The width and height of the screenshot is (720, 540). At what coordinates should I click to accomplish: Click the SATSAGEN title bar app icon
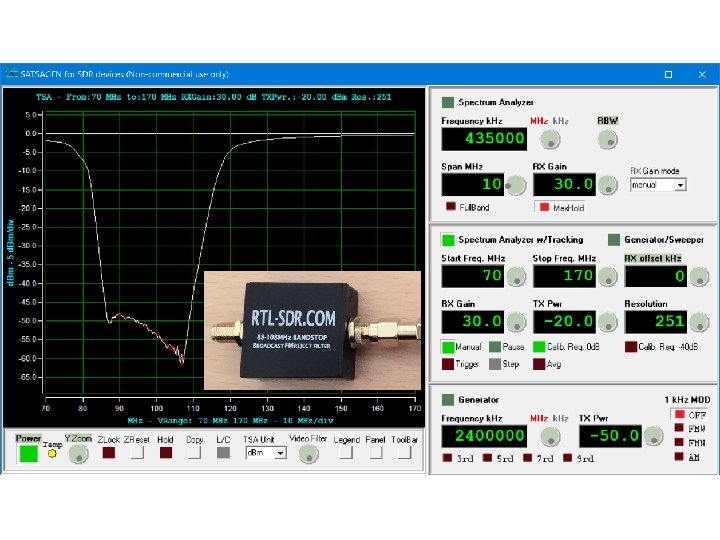11,74
